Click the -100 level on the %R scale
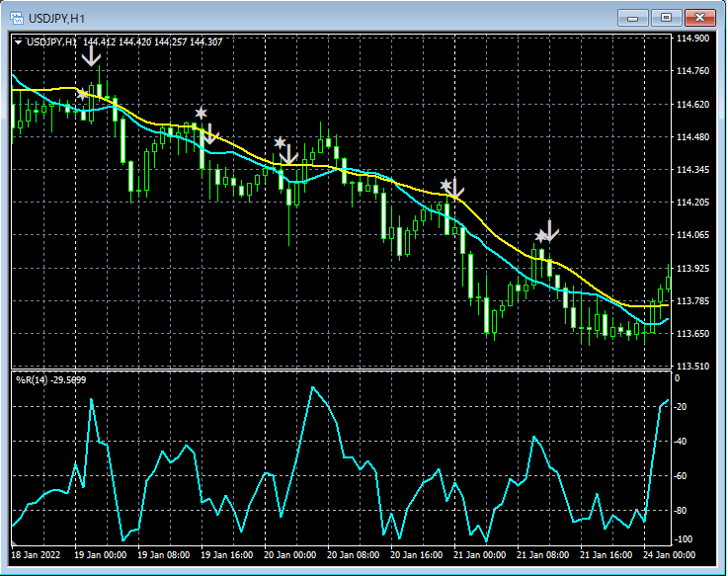Viewport: 728px width, 576px height. click(683, 539)
